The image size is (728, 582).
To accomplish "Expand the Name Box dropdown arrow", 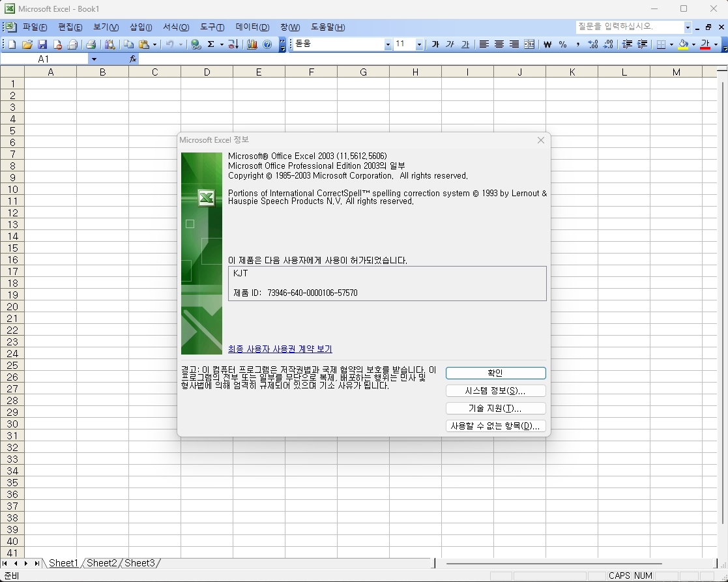I will tap(94, 59).
